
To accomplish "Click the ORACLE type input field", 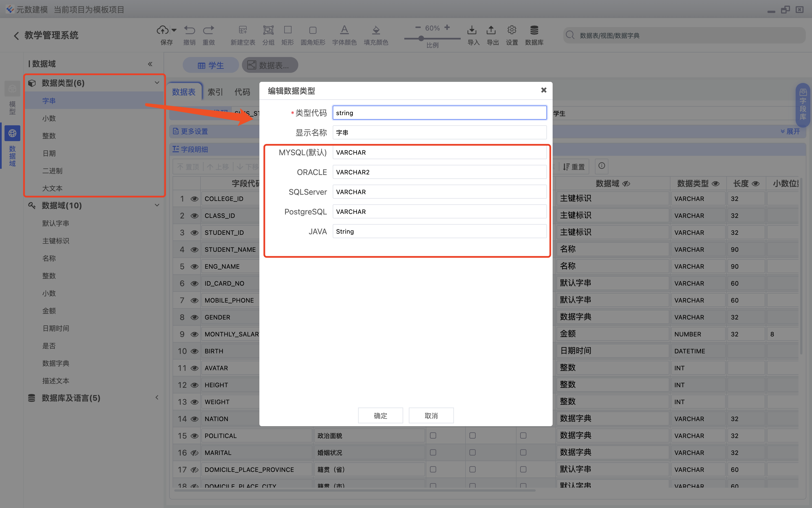I will pos(440,172).
